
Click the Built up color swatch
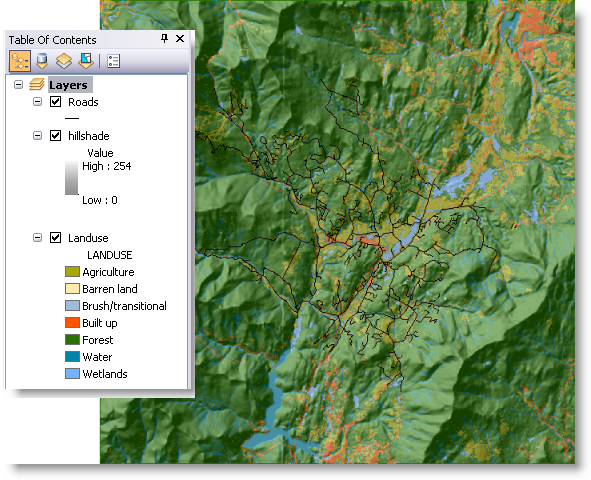coord(72,323)
